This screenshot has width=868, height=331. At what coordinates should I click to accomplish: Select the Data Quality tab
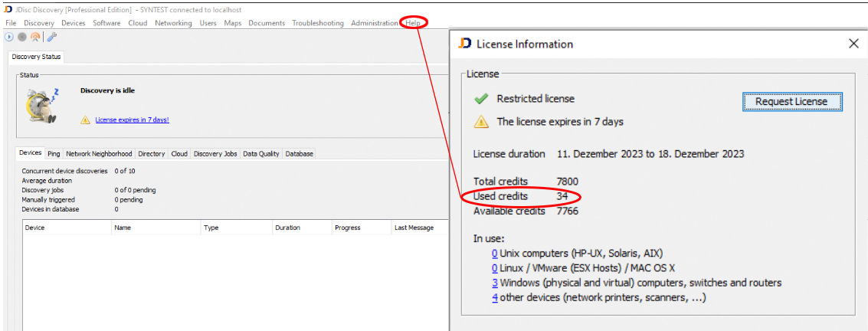[x=261, y=154]
